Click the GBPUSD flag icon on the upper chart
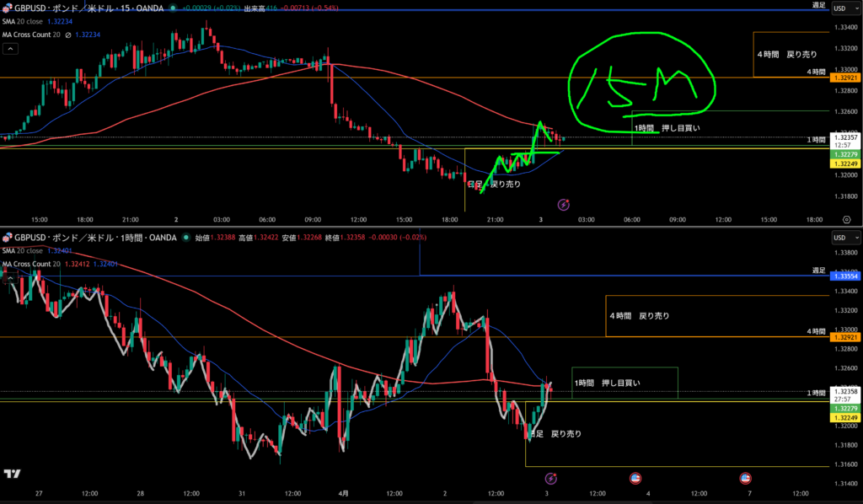The image size is (863, 504). (6, 8)
